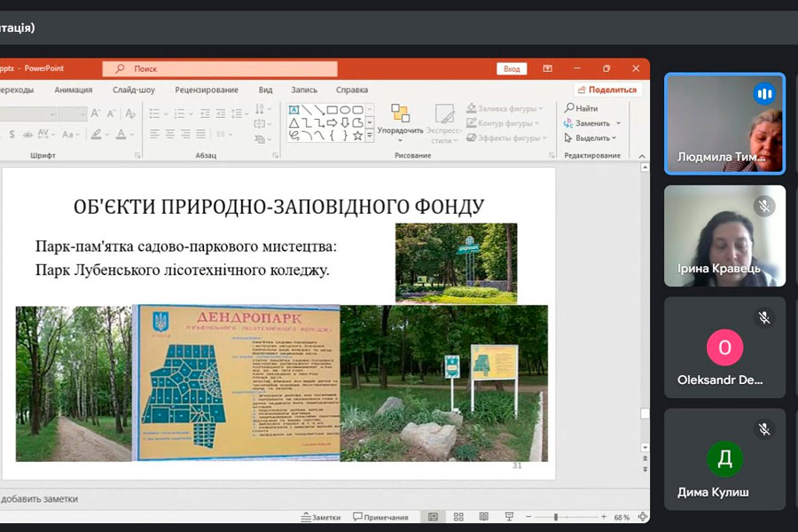Image resolution: width=798 pixels, height=532 pixels.
Task: Open the Slide Show (Слайд-шоу) tab
Action: [133, 90]
